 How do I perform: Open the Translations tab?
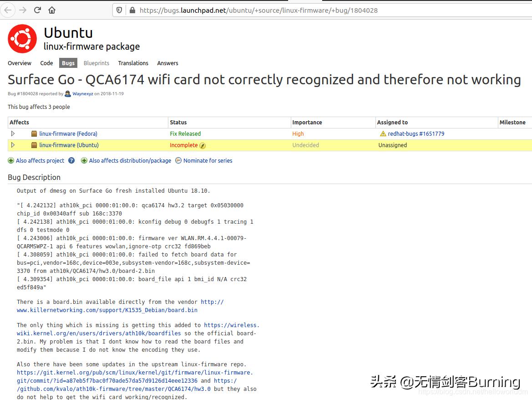(133, 63)
